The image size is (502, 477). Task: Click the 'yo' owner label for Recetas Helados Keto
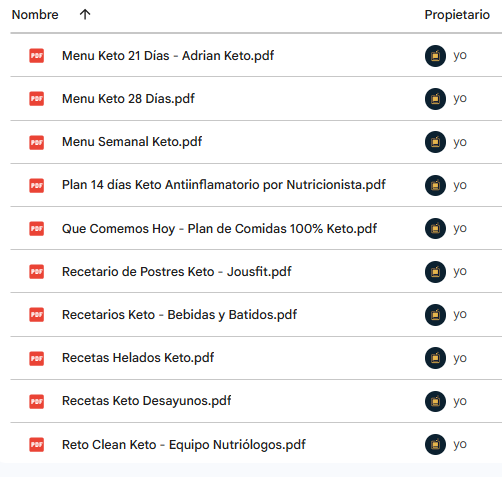click(460, 358)
